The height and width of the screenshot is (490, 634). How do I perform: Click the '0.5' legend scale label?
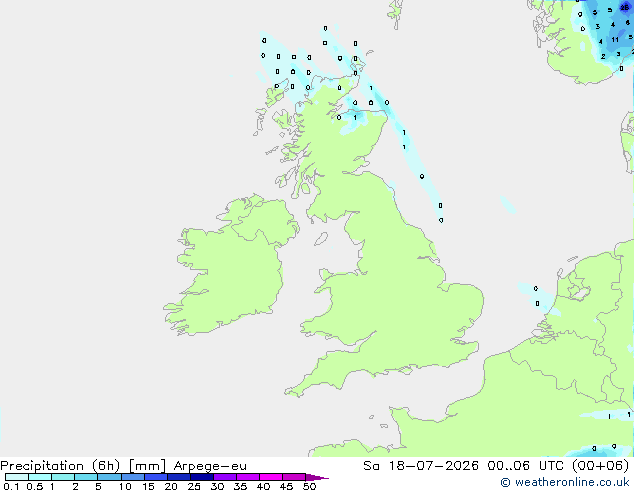pyautogui.click(x=35, y=486)
